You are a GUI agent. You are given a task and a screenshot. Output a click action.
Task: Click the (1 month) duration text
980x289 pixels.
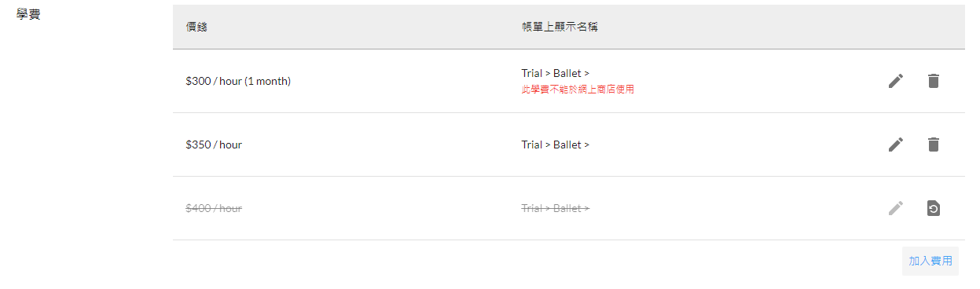click(x=267, y=81)
